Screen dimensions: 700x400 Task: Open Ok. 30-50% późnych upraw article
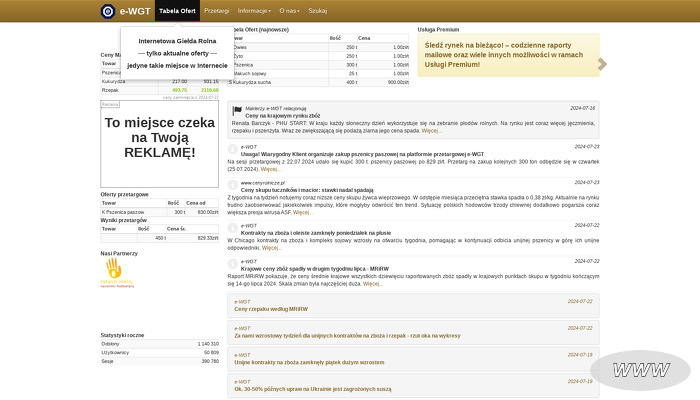click(x=313, y=389)
